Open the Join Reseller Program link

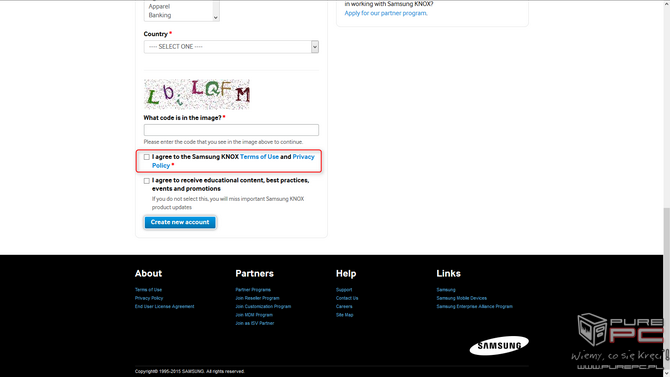tap(257, 298)
